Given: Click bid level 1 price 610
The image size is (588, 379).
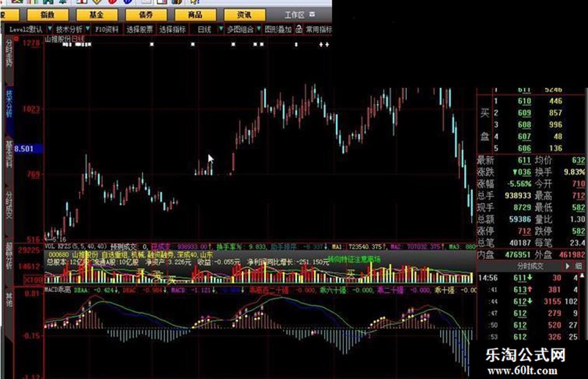Looking at the screenshot, I should [525, 101].
